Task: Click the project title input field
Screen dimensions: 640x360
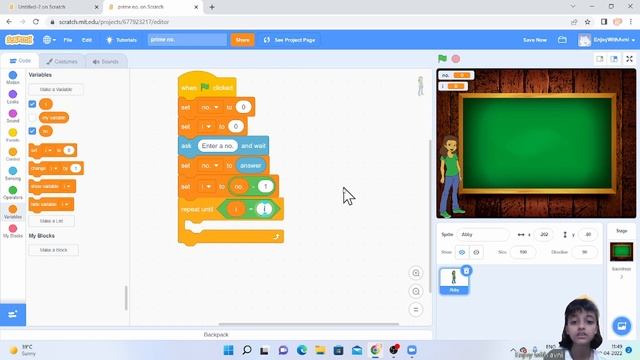Action: tap(187, 40)
